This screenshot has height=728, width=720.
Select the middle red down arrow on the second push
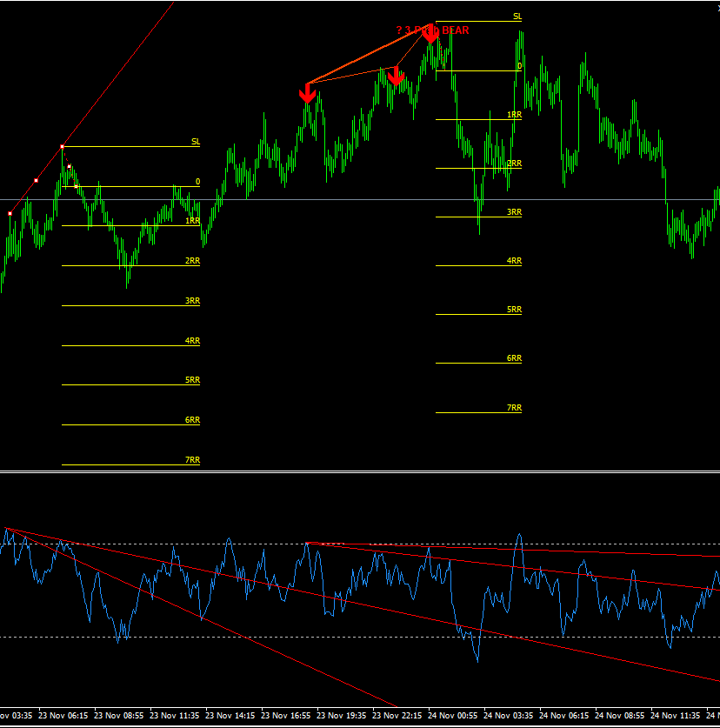(396, 76)
